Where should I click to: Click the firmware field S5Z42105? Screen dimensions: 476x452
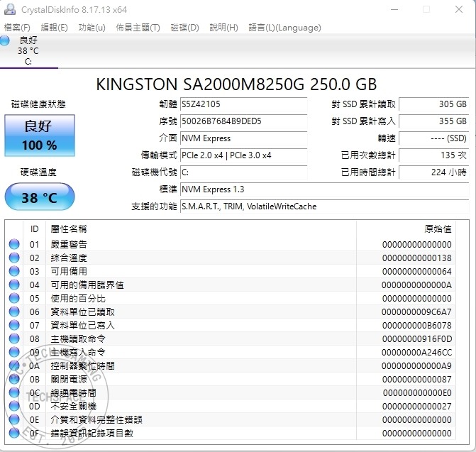(x=243, y=104)
